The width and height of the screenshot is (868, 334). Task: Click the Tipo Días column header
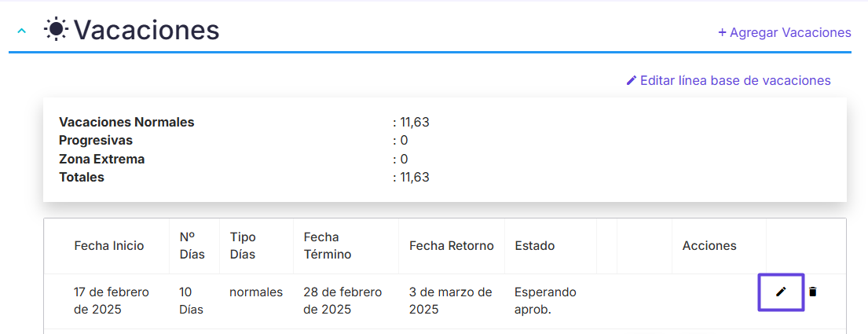point(243,246)
